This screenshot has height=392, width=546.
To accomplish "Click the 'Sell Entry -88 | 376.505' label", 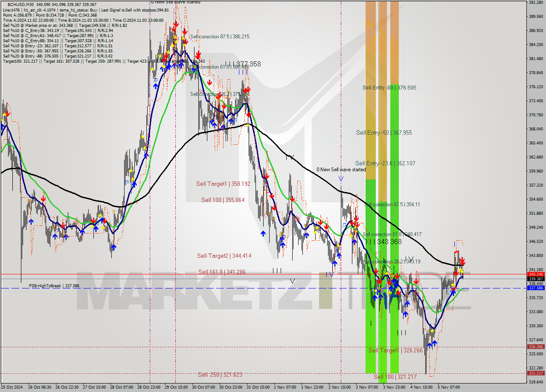I will coord(389,87).
